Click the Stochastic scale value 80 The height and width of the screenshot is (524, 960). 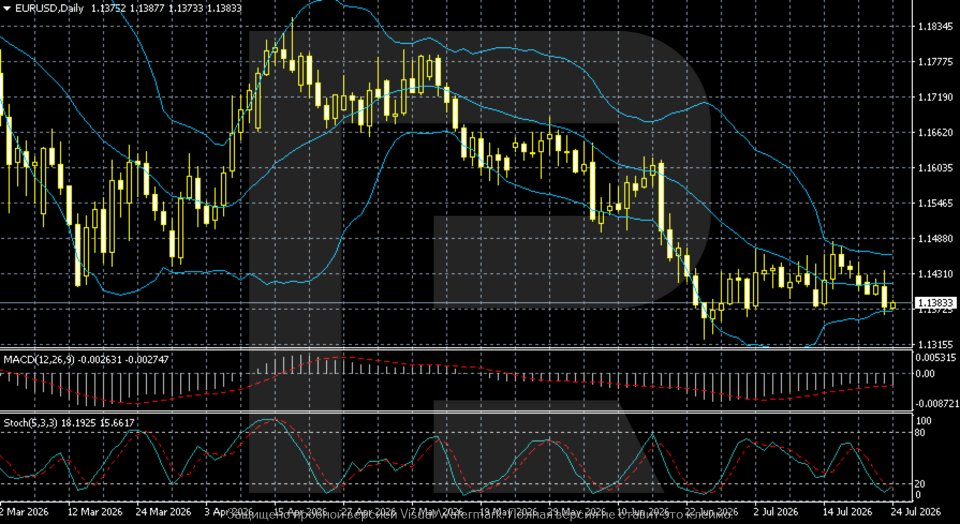pos(922,433)
